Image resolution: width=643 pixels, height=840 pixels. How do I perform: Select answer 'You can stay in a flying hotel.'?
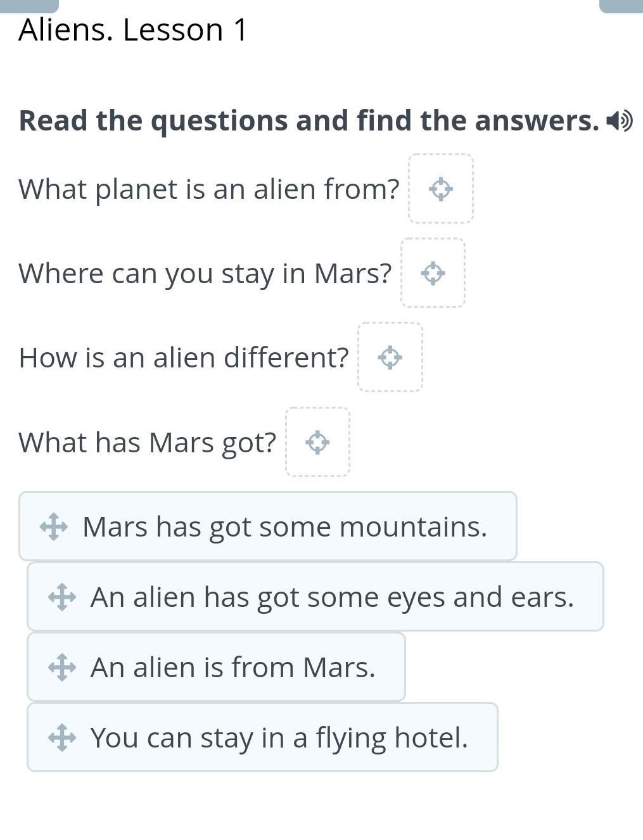click(x=279, y=737)
